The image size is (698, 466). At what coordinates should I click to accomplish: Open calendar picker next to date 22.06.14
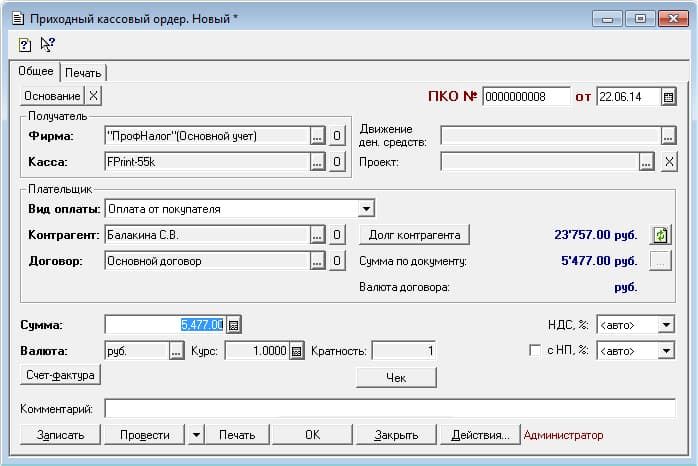668,97
